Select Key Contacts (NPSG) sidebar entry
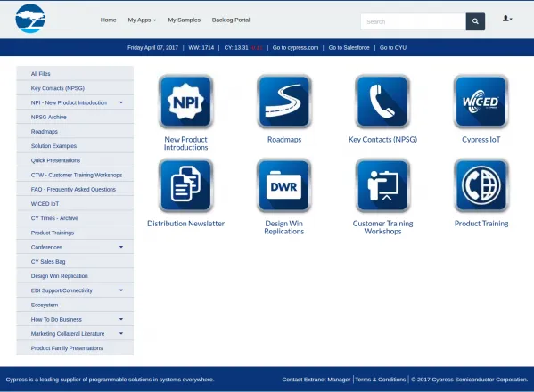The height and width of the screenshot is (392, 534). (75, 88)
